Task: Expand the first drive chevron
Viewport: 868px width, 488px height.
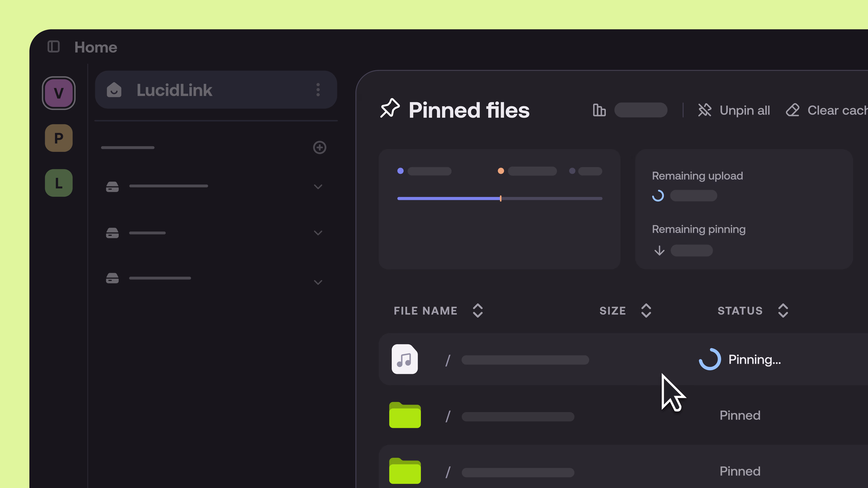Action: click(318, 187)
